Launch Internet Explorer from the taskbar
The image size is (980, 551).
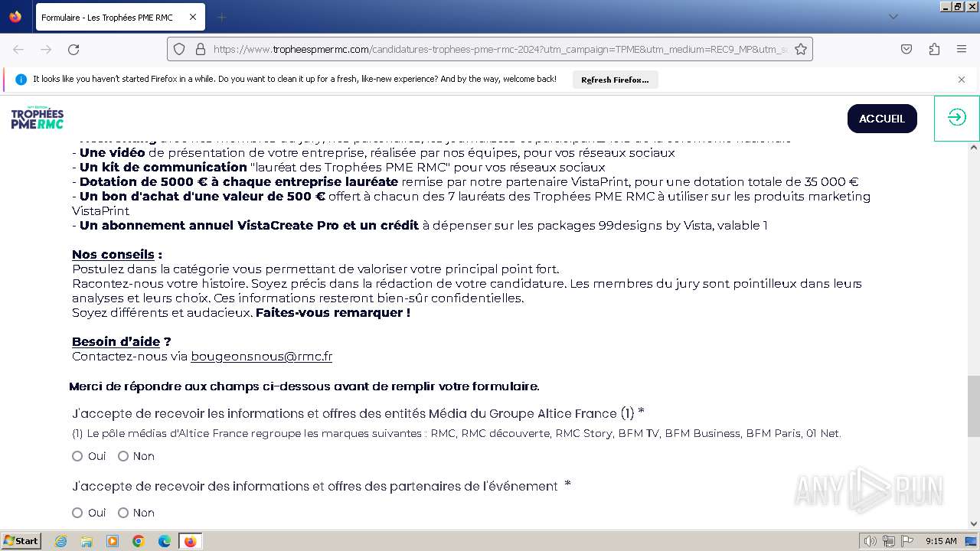pyautogui.click(x=60, y=541)
